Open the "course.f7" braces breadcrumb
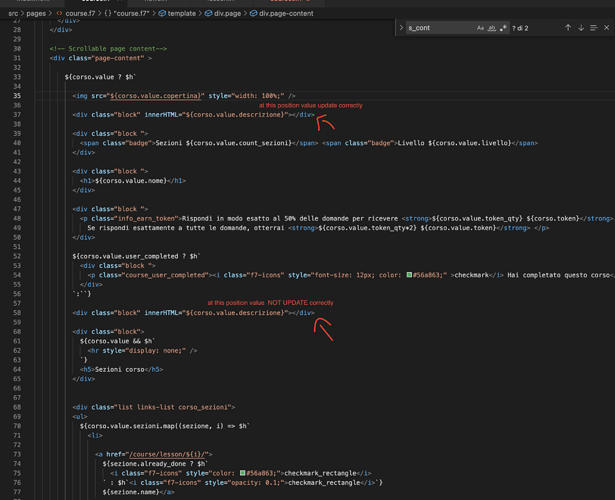 (127, 13)
